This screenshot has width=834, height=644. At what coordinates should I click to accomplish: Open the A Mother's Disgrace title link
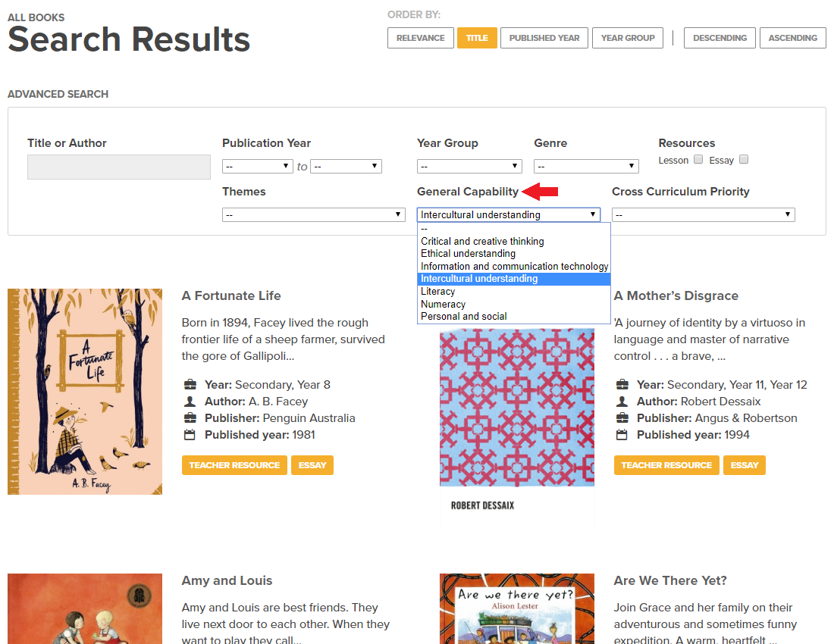click(x=676, y=296)
